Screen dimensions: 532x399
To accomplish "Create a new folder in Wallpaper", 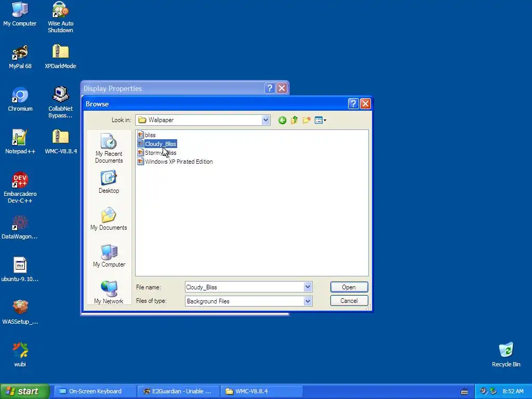I will coord(307,120).
